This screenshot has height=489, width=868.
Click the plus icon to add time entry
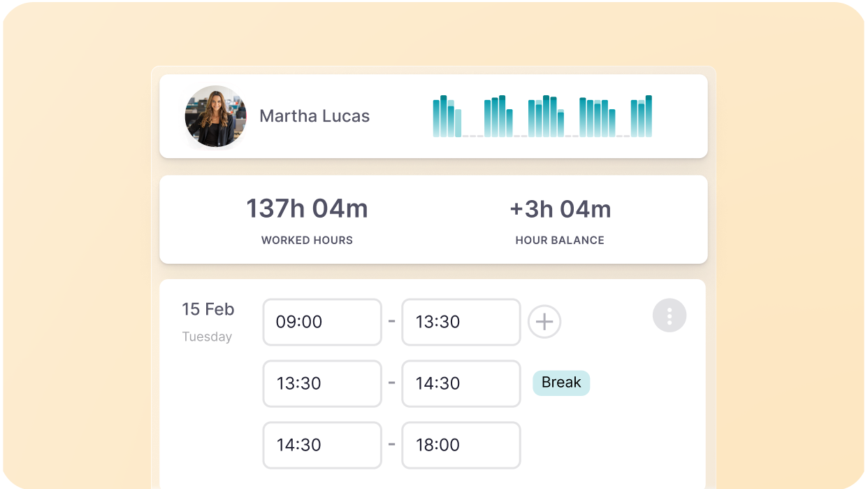click(x=544, y=322)
